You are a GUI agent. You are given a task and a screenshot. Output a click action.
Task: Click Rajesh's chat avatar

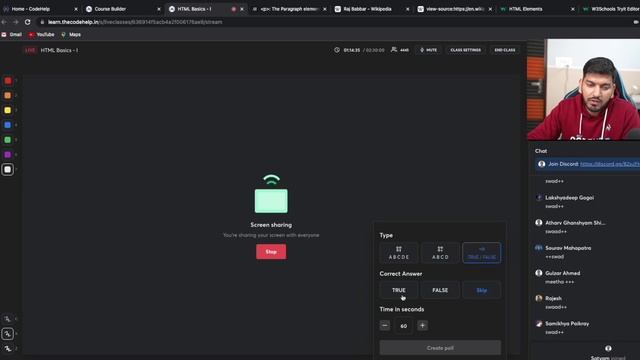[539, 298]
